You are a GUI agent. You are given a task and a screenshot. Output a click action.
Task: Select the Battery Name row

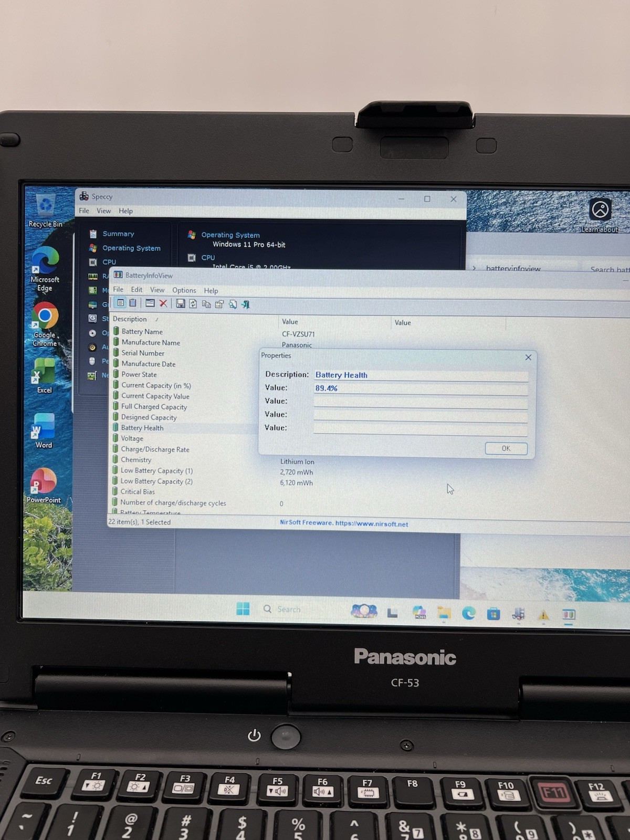[142, 332]
